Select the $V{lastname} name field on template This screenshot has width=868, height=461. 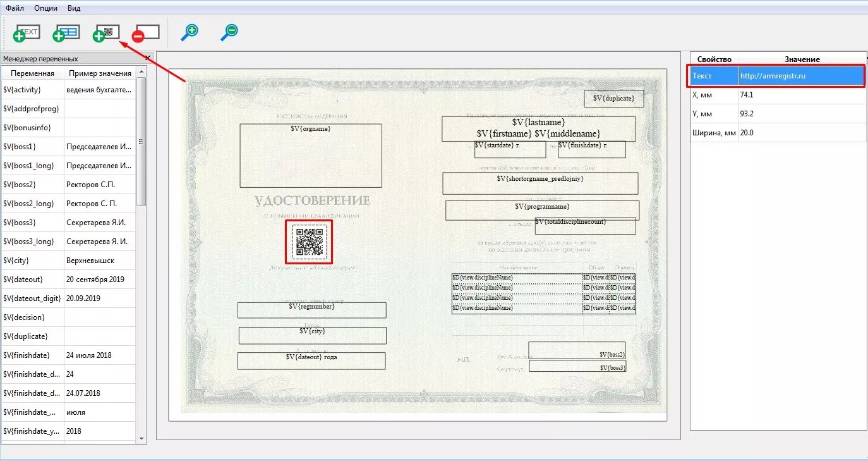(x=539, y=128)
